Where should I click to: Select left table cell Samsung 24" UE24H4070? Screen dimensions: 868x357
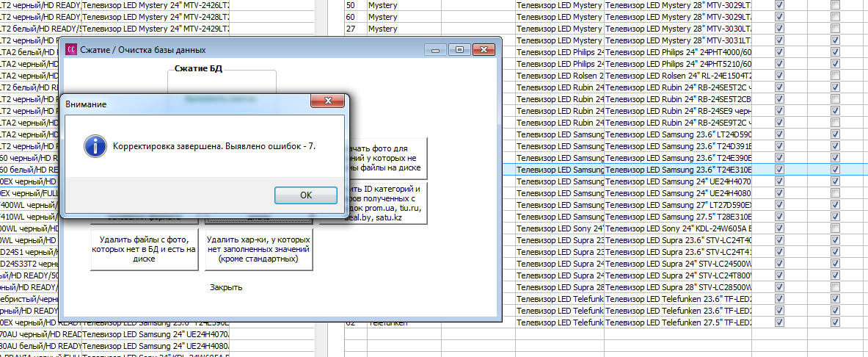(x=156, y=333)
